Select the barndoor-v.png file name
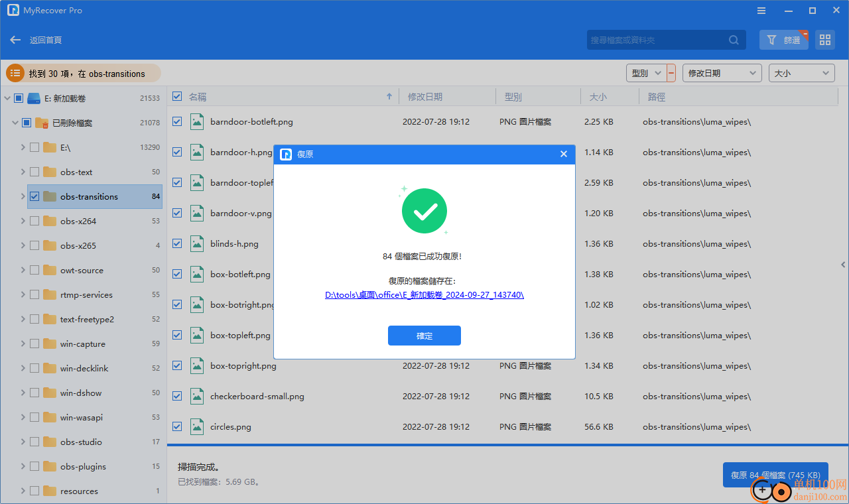 point(241,213)
